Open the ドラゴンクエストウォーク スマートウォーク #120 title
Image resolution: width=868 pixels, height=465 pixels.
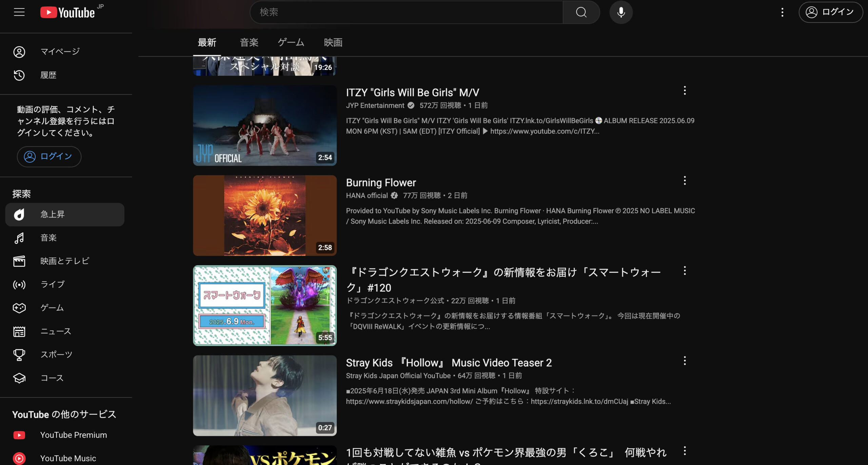[x=503, y=280]
